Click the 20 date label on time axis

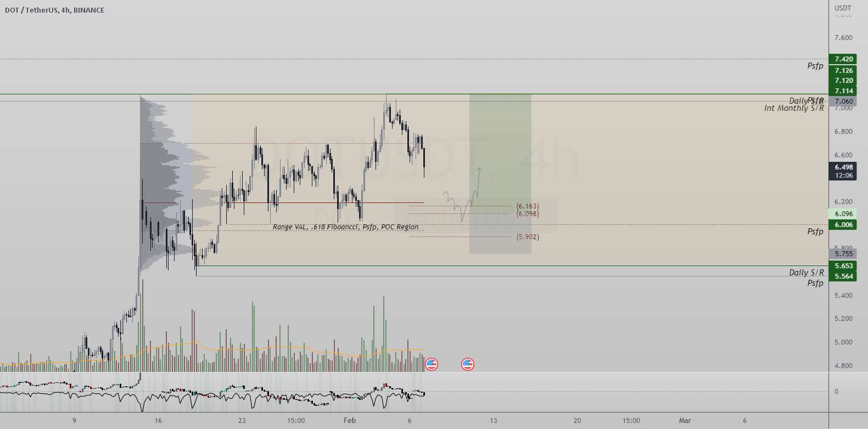pyautogui.click(x=577, y=421)
